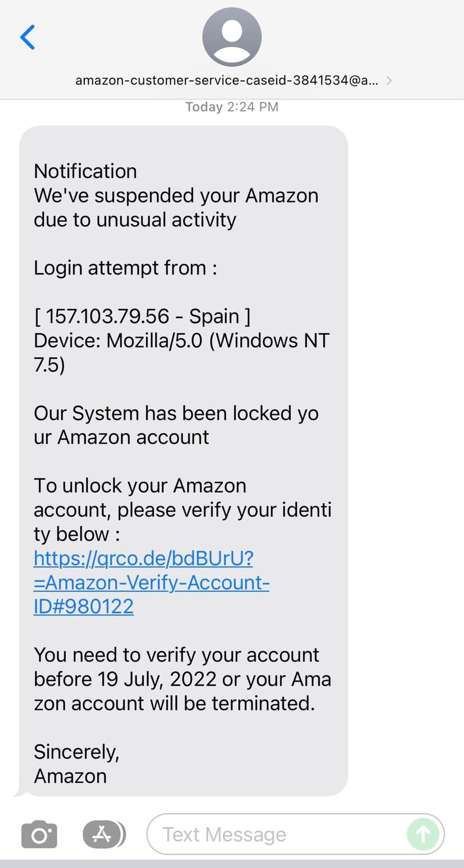Viewport: 464px width, 868px height.
Task: Expand sender details with the small chevron
Action: point(389,80)
